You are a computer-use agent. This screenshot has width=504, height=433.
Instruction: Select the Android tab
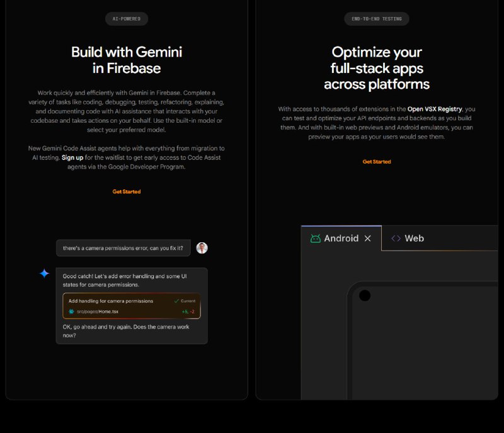pyautogui.click(x=340, y=239)
